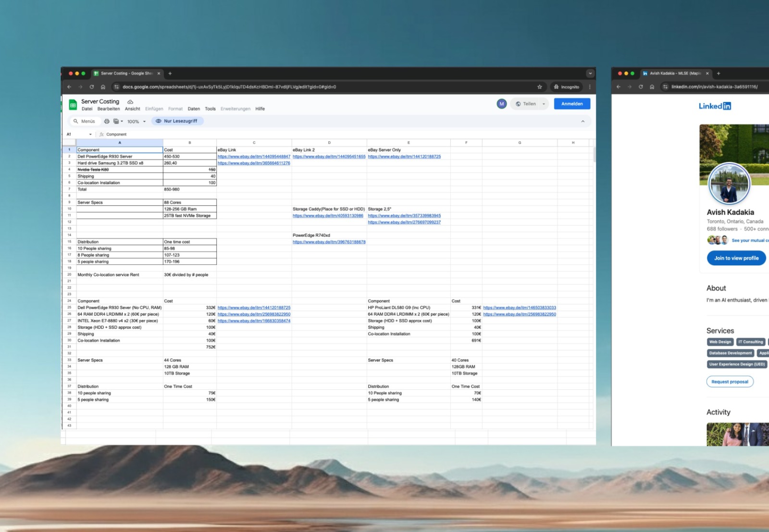Open the Google Sheets home logo
This screenshot has width=769, height=532.
73,105
